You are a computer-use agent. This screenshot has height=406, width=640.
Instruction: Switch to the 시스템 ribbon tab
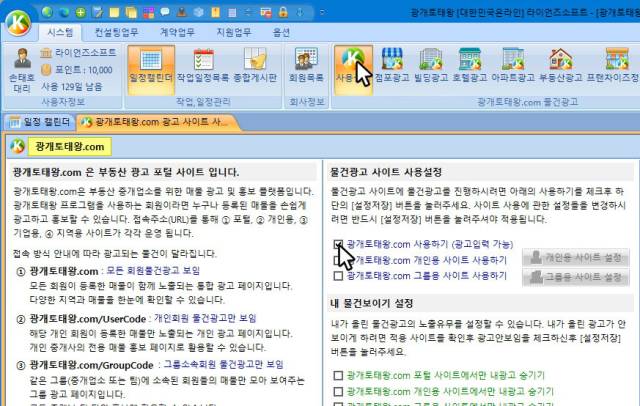(60, 32)
